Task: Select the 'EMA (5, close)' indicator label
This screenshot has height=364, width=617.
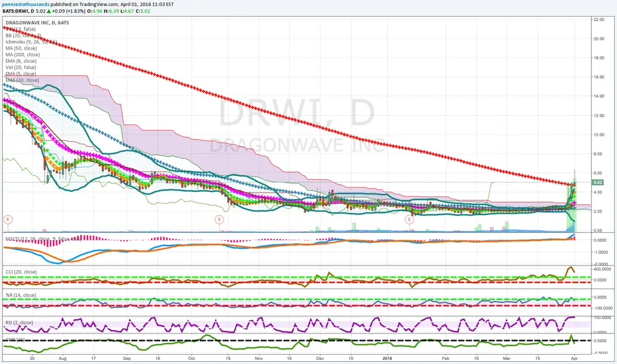Action: coord(21,73)
